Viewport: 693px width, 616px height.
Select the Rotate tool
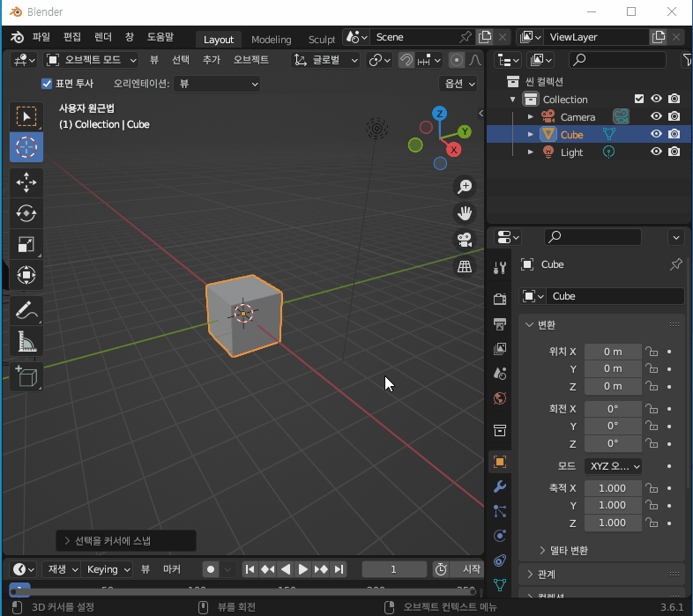point(26,213)
